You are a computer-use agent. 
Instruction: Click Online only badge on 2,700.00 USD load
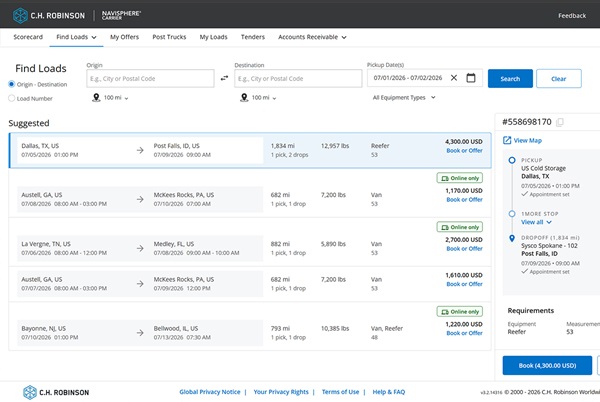pos(460,227)
